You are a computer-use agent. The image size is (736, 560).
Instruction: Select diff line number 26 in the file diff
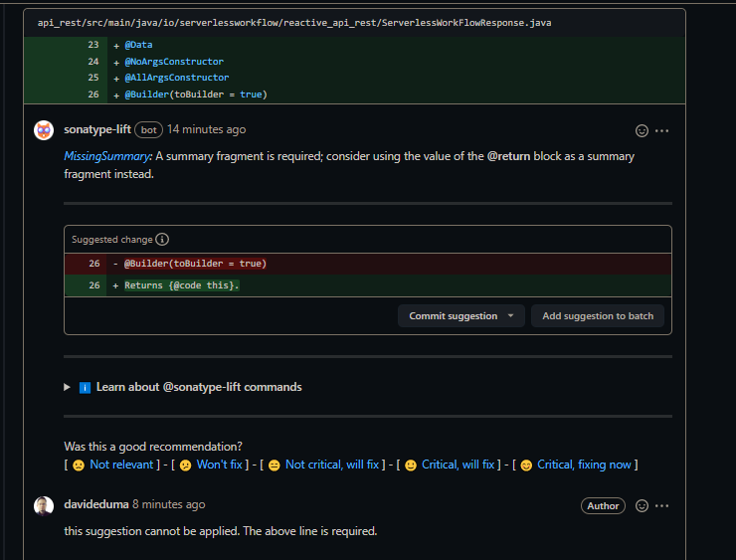point(93,94)
